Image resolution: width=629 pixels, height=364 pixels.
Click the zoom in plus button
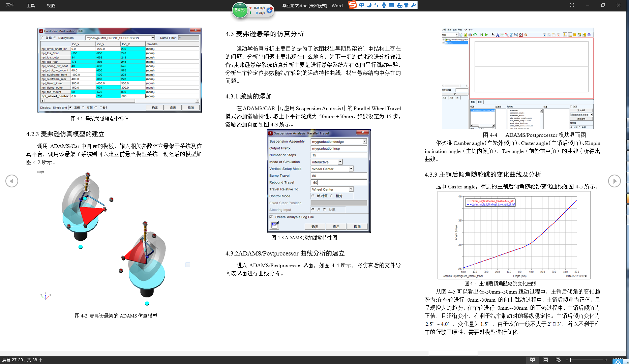(606, 360)
